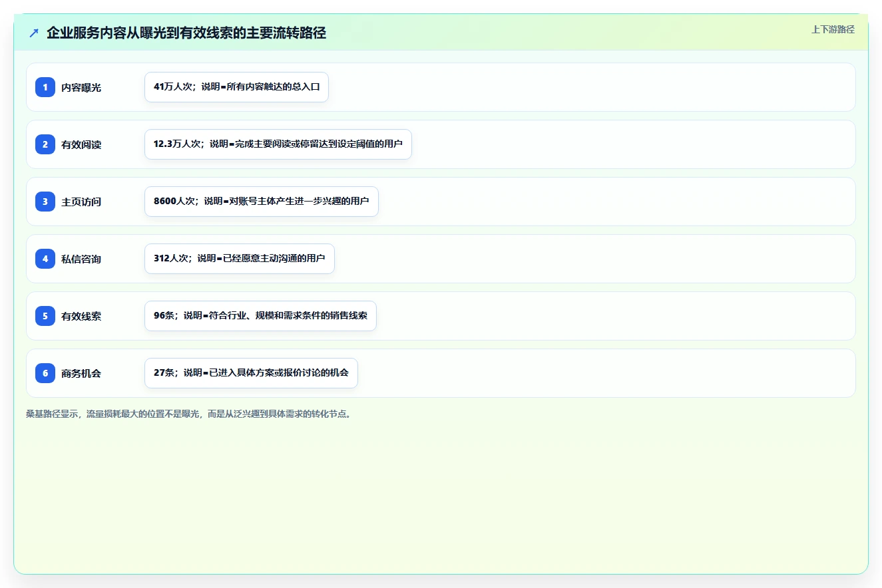Click the 有效线索 stage label

coord(81,316)
